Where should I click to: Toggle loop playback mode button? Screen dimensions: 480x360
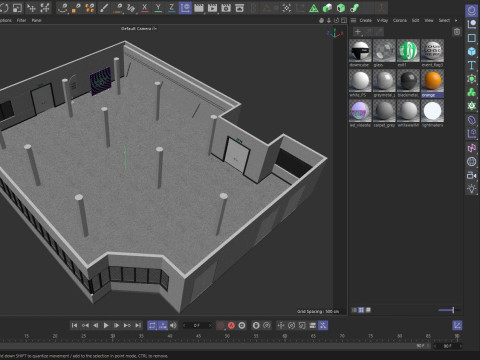coord(152,325)
